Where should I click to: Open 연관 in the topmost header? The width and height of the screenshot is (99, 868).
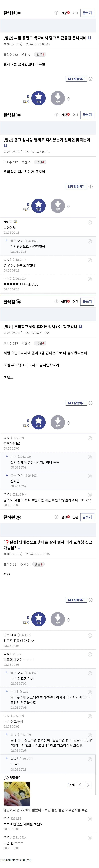[x=75, y=13]
